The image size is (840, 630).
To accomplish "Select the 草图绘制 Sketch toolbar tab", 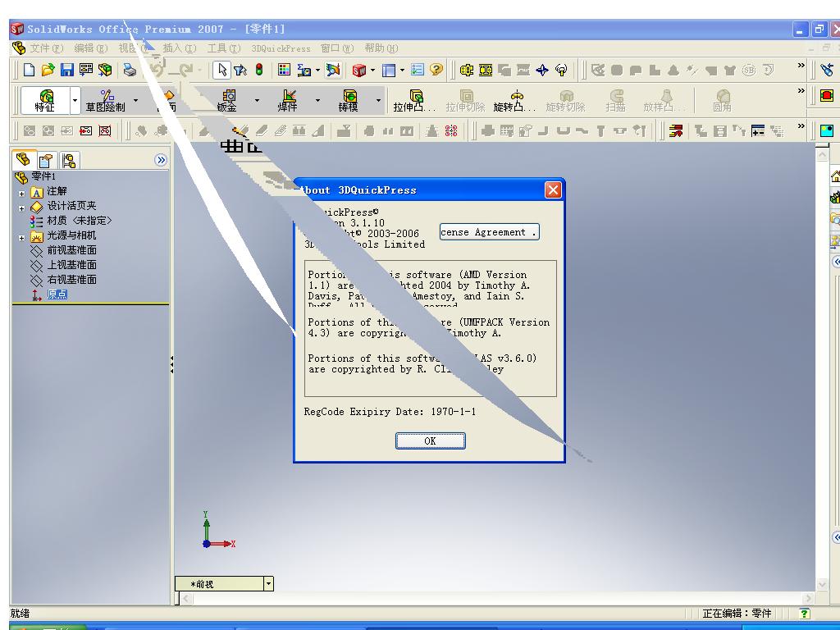I will (x=106, y=100).
